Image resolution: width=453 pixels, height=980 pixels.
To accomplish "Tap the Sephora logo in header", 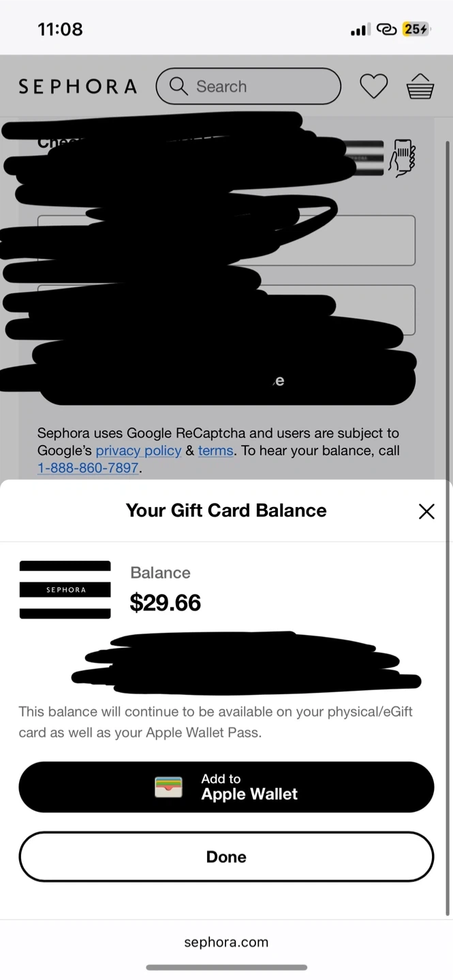I will (77, 86).
